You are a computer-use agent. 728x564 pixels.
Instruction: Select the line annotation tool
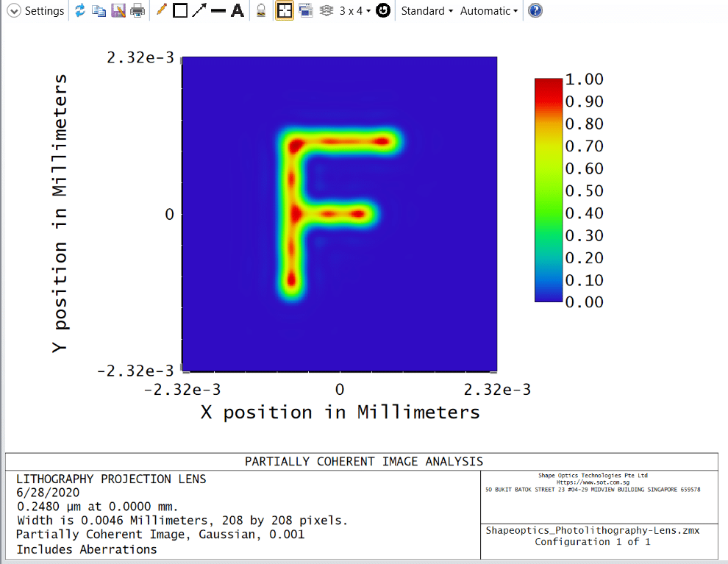pos(217,10)
